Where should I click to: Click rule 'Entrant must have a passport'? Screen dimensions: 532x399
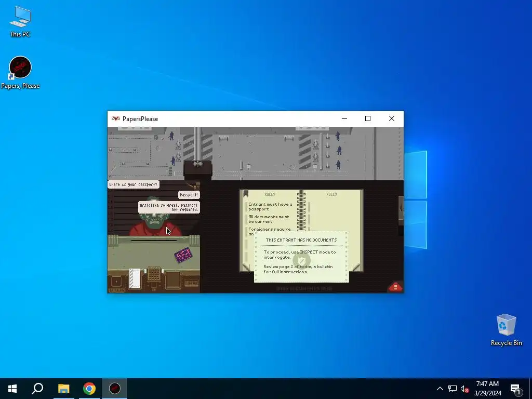pyautogui.click(x=270, y=207)
